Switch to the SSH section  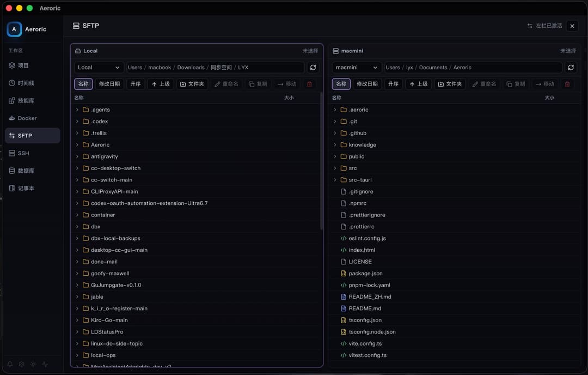point(32,153)
